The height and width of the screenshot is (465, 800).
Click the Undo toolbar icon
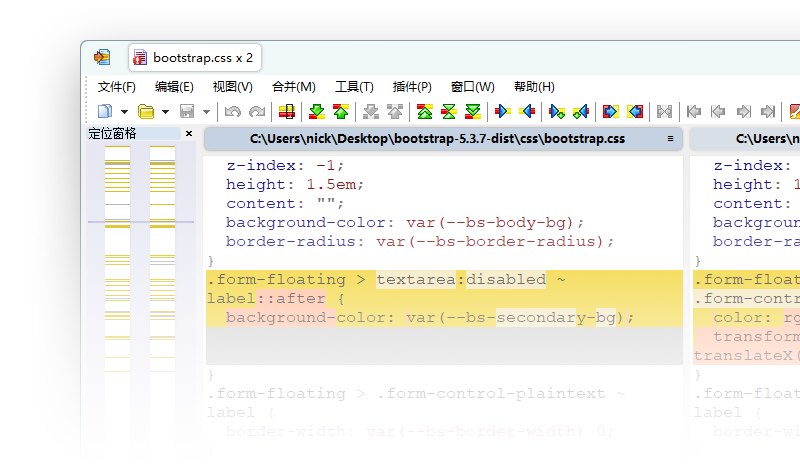233,111
